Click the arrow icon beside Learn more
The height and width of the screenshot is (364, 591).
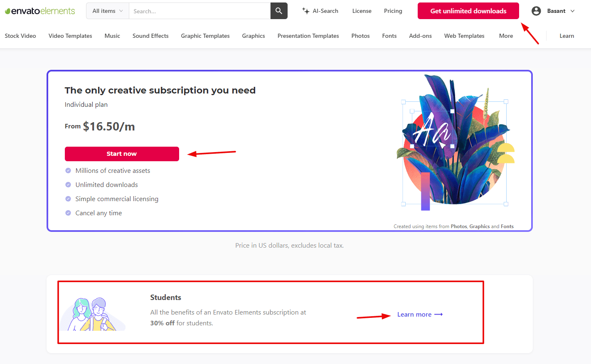coord(438,315)
